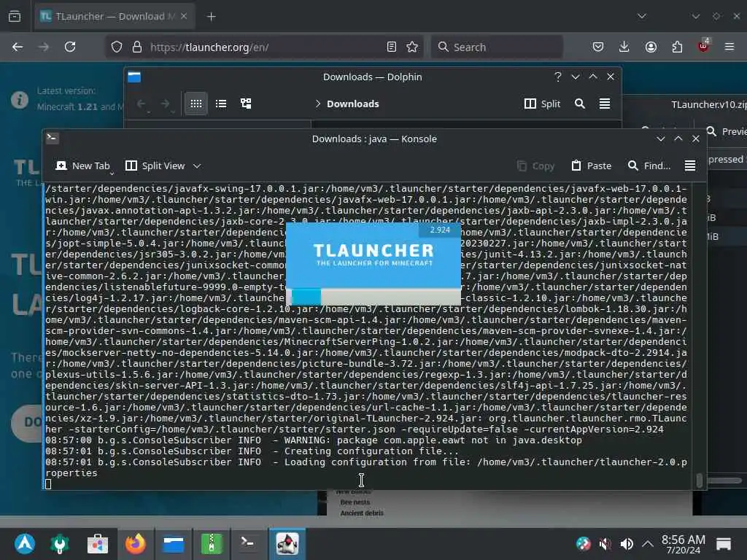Switch to Konsole from taskbar
The width and height of the screenshot is (747, 560).
248,543
